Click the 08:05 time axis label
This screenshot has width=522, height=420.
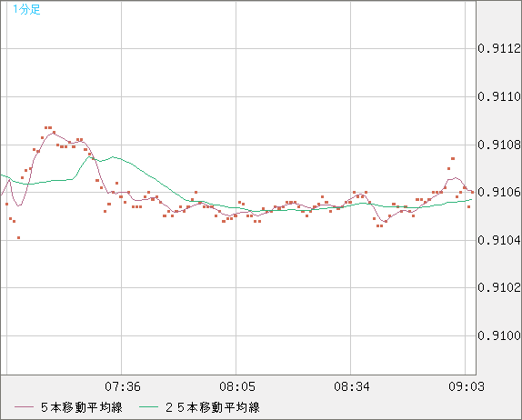tap(237, 386)
